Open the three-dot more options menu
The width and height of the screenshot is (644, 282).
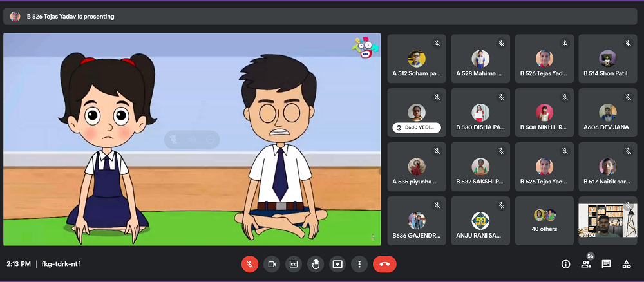[359, 264]
